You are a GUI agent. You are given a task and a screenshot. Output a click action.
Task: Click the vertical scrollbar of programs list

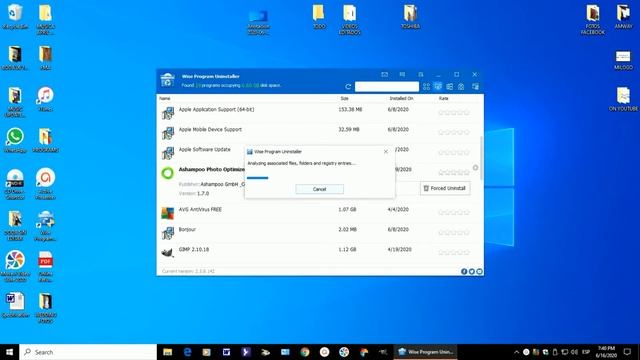(x=482, y=158)
